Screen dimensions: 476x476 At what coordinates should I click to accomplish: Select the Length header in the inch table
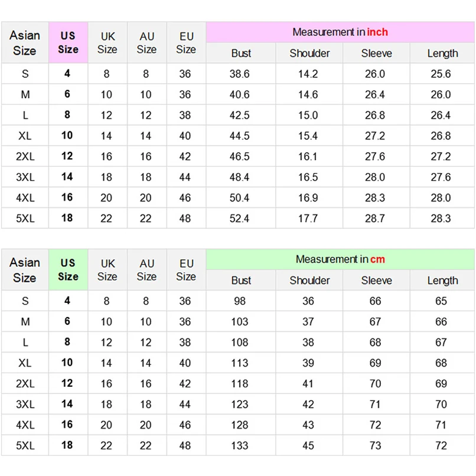click(442, 53)
